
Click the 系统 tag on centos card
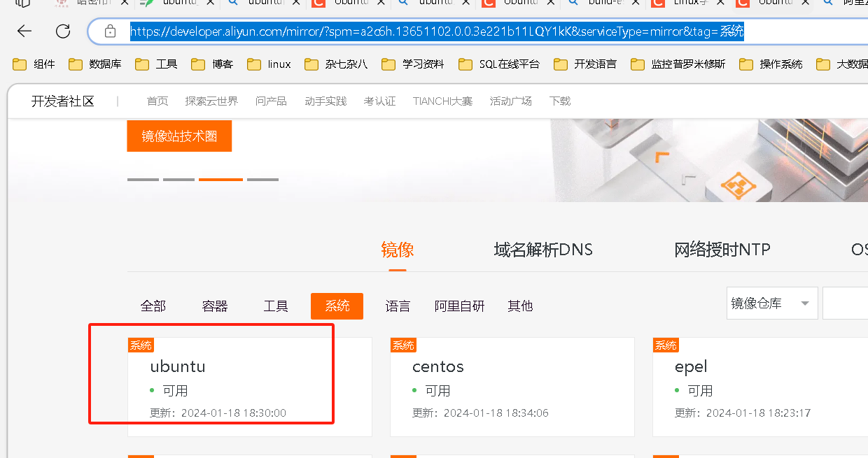pyautogui.click(x=403, y=345)
